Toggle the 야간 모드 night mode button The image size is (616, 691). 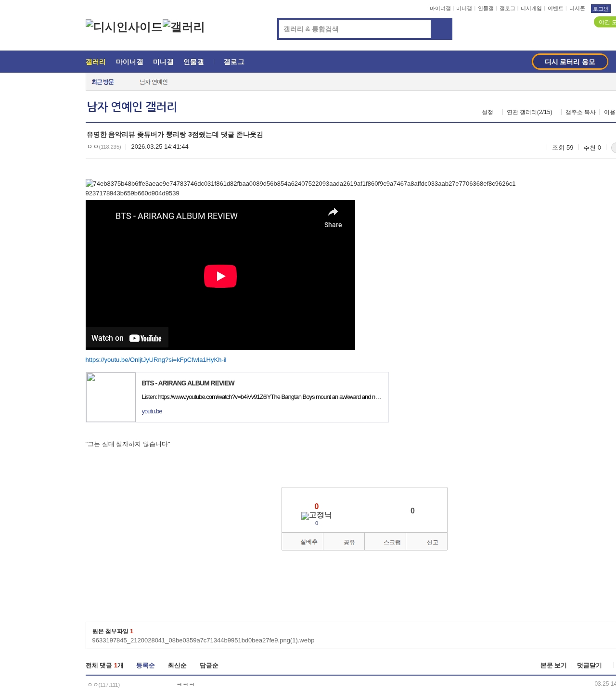tap(605, 22)
